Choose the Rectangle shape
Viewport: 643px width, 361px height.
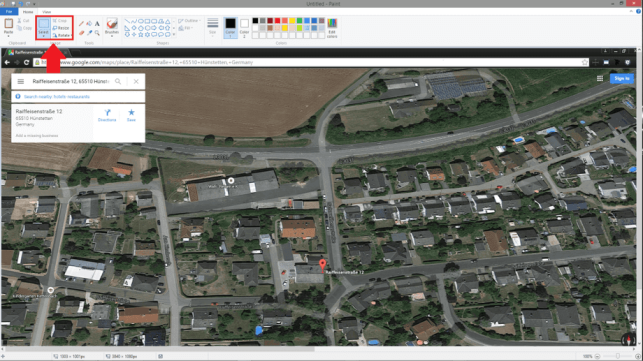147,21
